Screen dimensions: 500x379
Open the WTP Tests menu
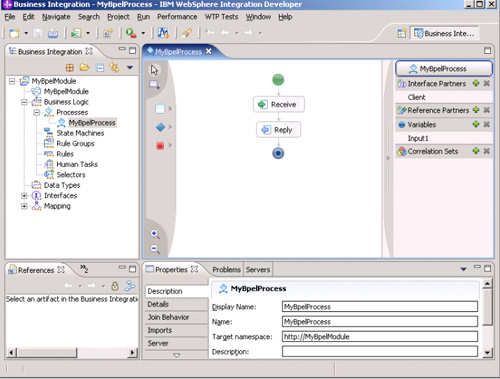(221, 17)
